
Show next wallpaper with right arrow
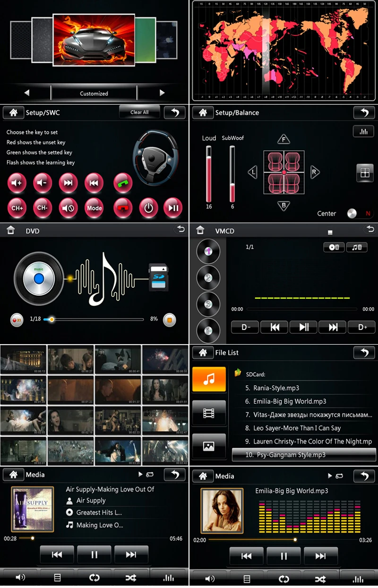[x=162, y=93]
